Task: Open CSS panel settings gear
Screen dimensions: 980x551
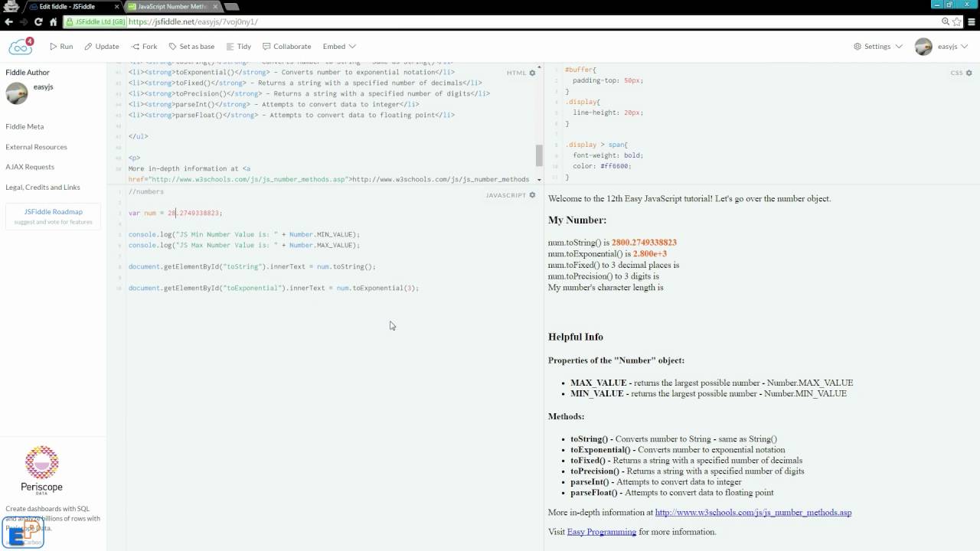Action: 969,73
